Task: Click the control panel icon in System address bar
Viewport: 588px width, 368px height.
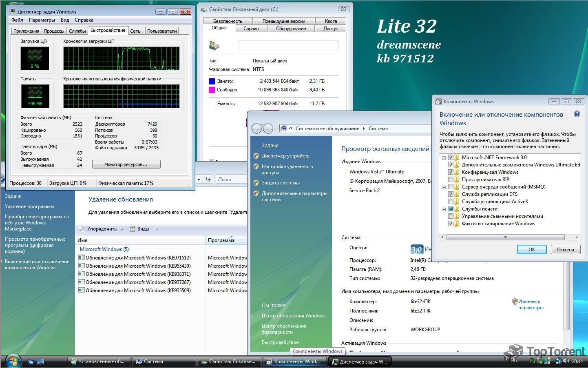Action: click(284, 128)
